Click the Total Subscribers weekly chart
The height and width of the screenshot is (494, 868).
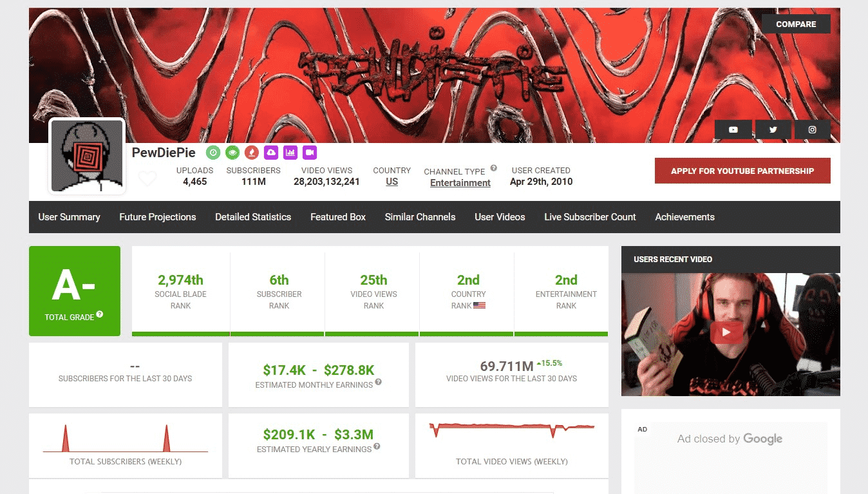point(126,439)
